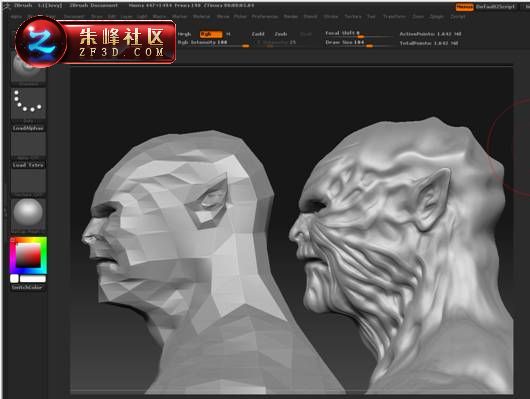Viewport: 530px width, 399px height.
Task: Expand the Tool palette menu
Action: pyautogui.click(x=371, y=16)
